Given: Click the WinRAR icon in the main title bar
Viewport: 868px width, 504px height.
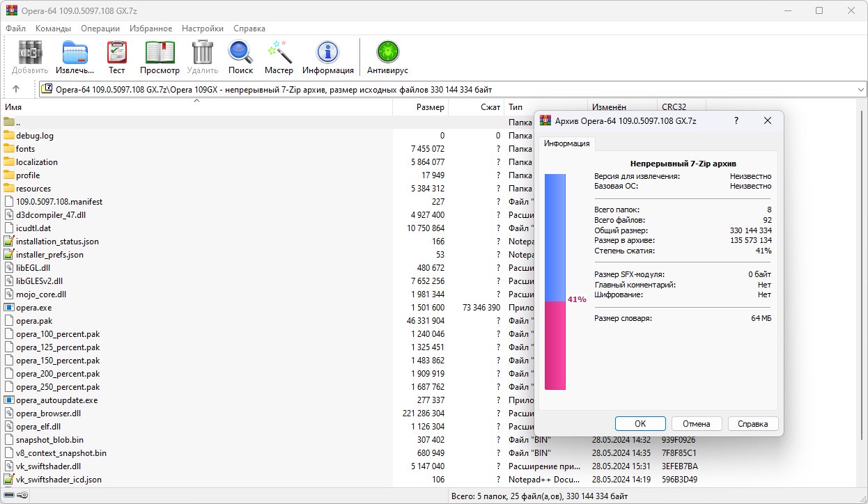Looking at the screenshot, I should (11, 10).
